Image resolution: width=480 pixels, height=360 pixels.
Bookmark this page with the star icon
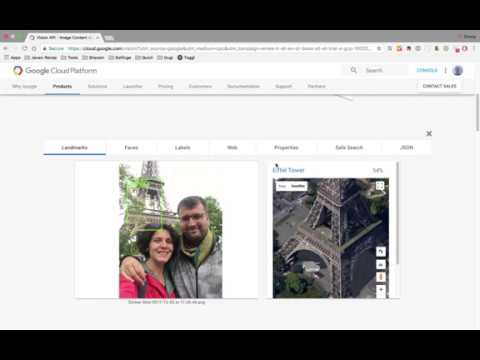(379, 49)
